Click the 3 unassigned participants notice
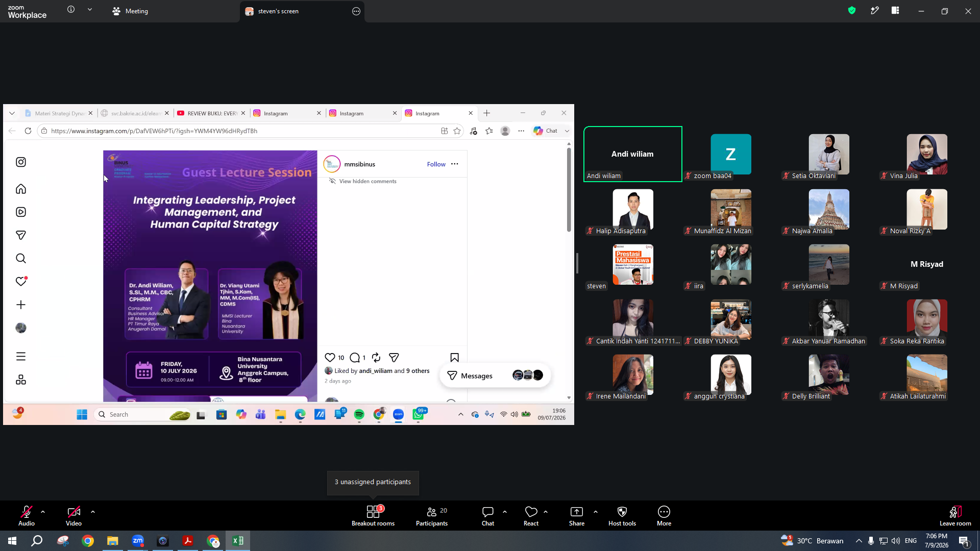Viewport: 980px width, 551px height. coord(373,482)
